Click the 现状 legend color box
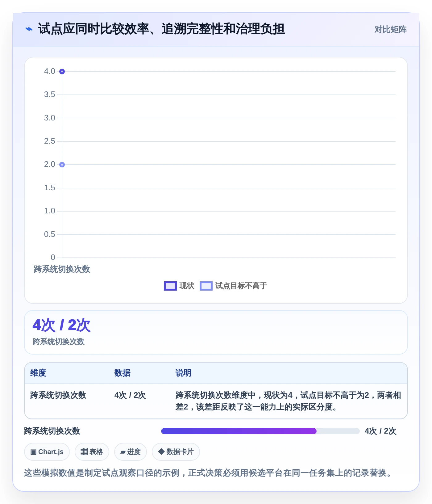Screen dimensions: 432x504 pos(170,286)
